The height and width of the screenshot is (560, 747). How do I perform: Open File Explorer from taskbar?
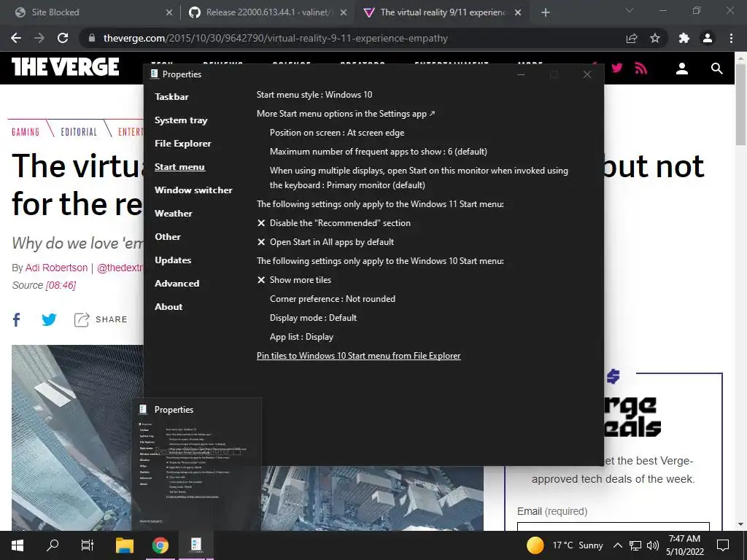click(125, 545)
